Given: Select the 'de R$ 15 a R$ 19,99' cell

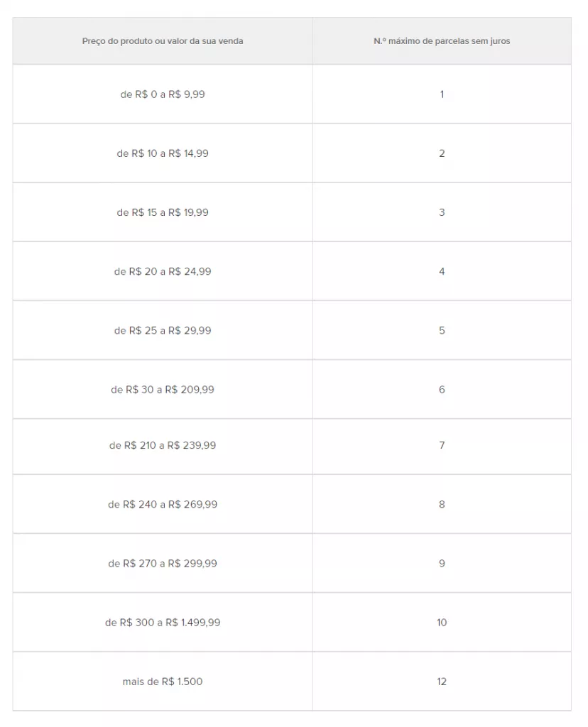Looking at the screenshot, I should 163,212.
